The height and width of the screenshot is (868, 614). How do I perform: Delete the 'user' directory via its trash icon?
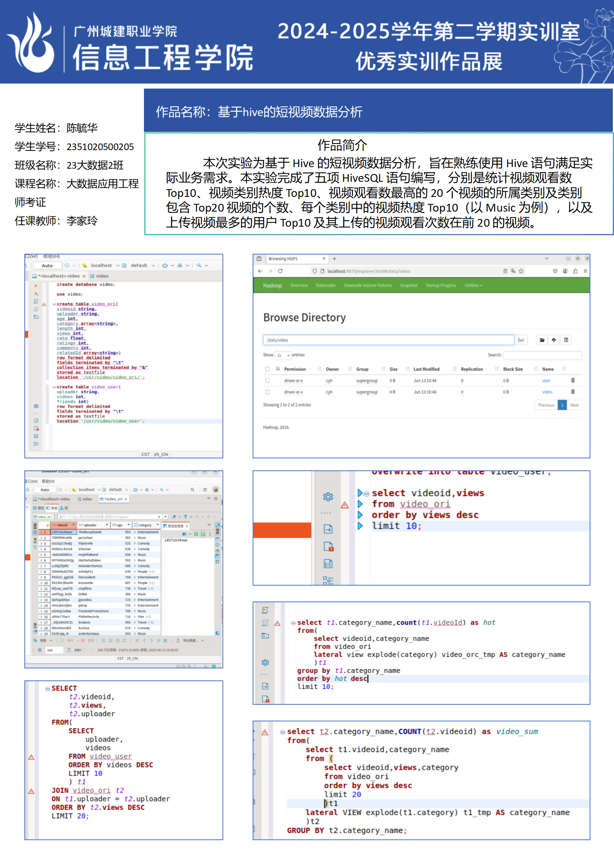(573, 380)
